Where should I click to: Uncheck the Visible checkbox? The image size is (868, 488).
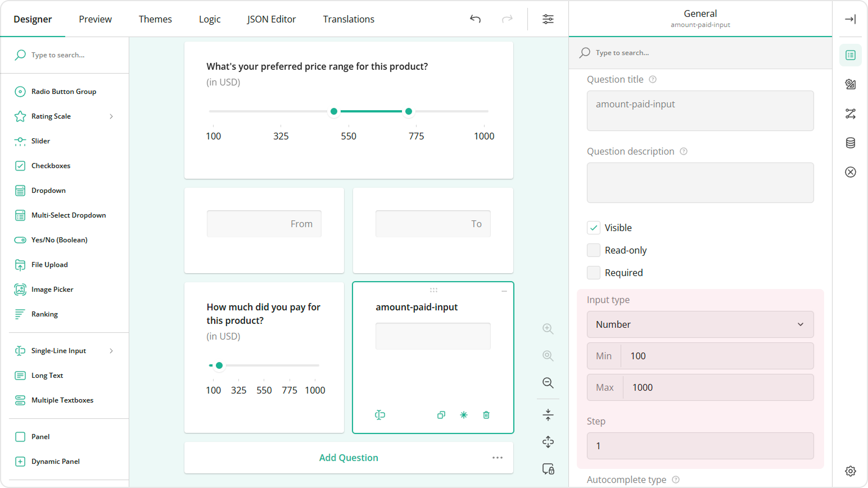click(x=594, y=228)
